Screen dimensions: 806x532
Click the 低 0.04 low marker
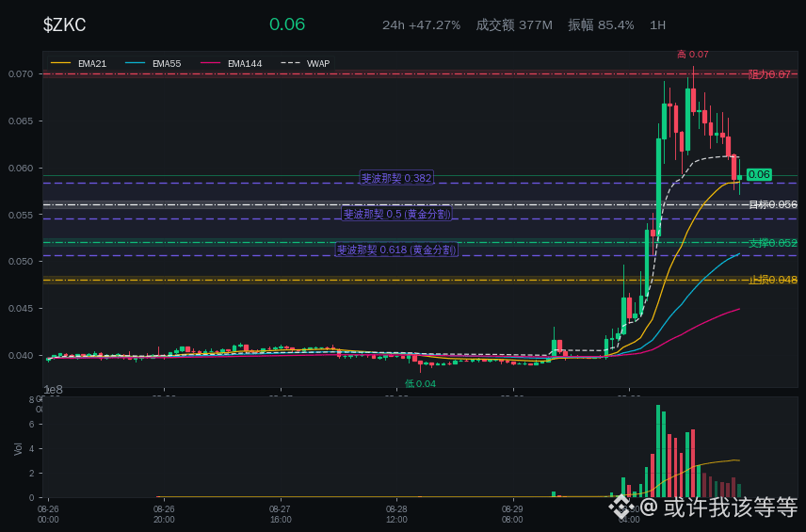click(420, 383)
